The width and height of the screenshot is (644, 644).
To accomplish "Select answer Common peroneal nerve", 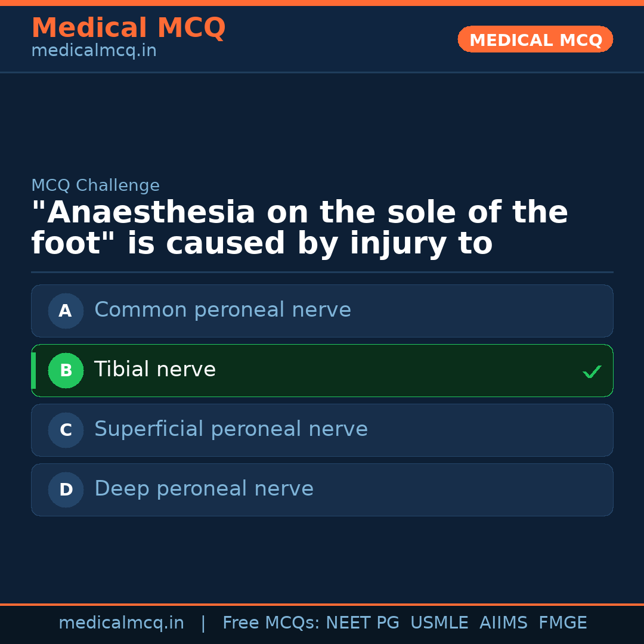I will tap(222, 310).
